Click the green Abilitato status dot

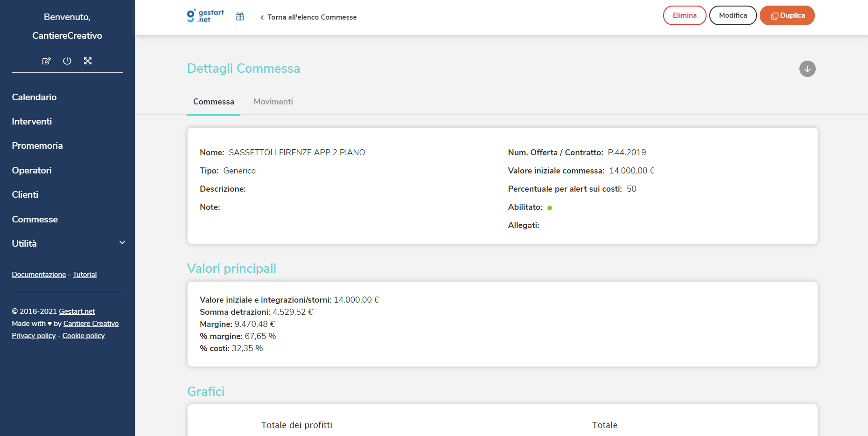[x=550, y=208]
